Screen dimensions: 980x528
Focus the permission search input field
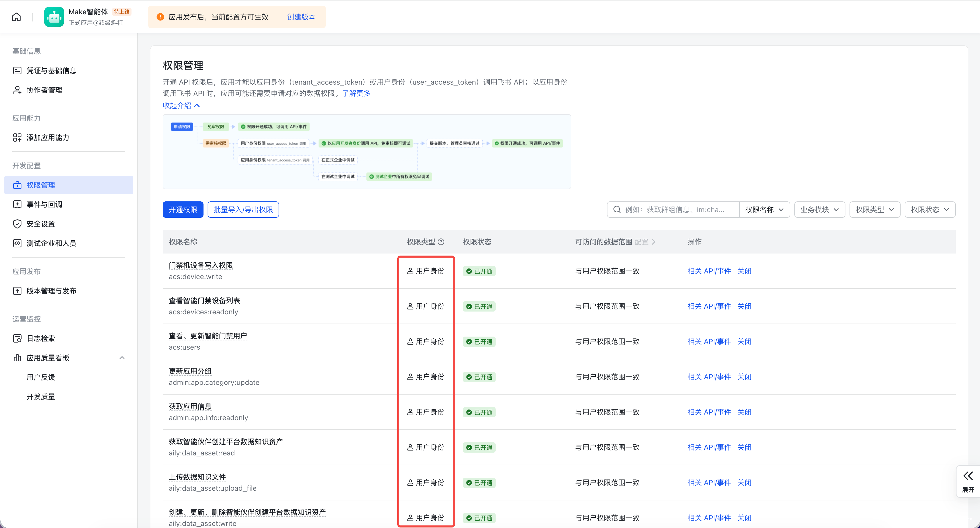tap(677, 210)
